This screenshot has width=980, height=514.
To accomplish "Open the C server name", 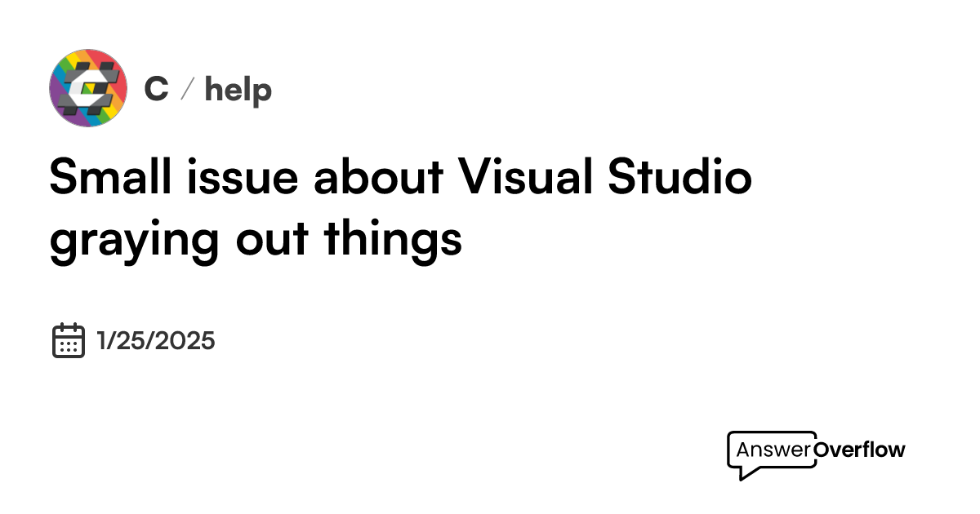I will pos(156,89).
